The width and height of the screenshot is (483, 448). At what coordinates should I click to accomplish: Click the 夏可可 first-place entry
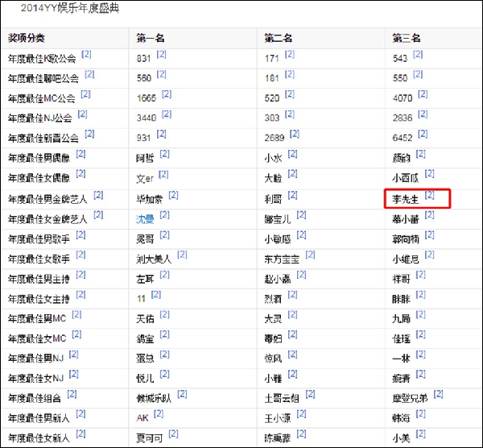[x=150, y=438]
